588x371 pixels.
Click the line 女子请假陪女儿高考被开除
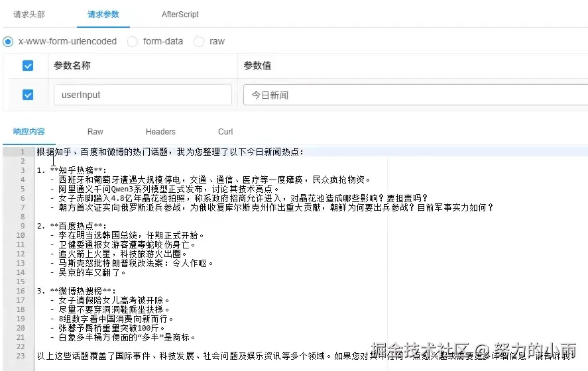pyautogui.click(x=110, y=301)
